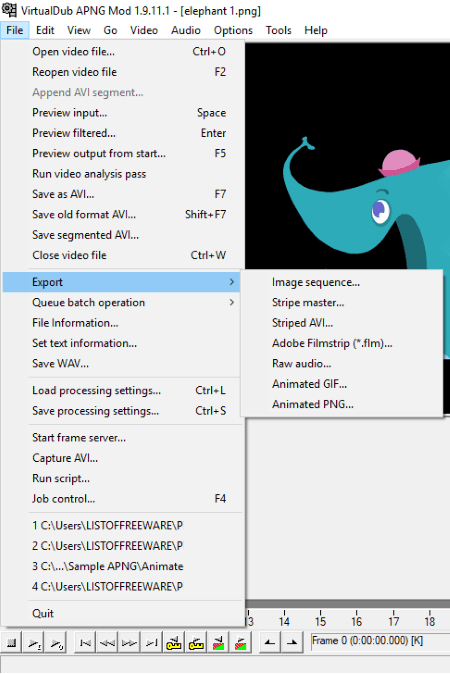Viewport: 450px width, 674px height.
Task: Choose Preview input
Action: [123, 113]
